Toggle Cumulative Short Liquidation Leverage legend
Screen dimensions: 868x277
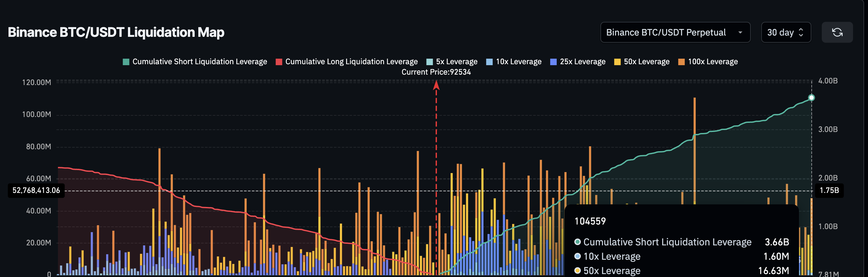pyautogui.click(x=195, y=62)
